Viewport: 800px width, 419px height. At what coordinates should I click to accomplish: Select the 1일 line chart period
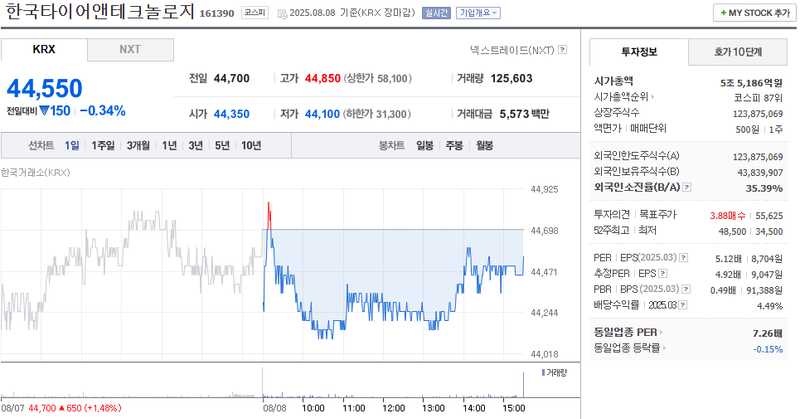pyautogui.click(x=72, y=146)
